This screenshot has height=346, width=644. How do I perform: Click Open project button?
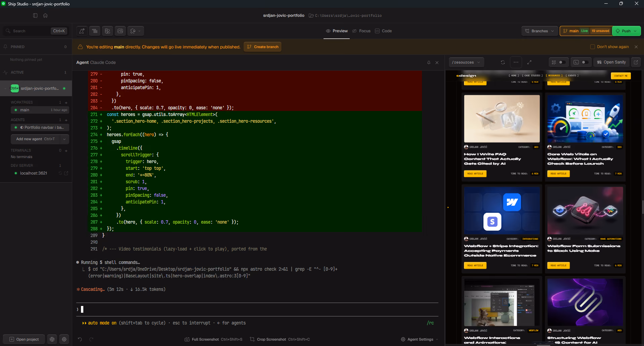point(24,339)
